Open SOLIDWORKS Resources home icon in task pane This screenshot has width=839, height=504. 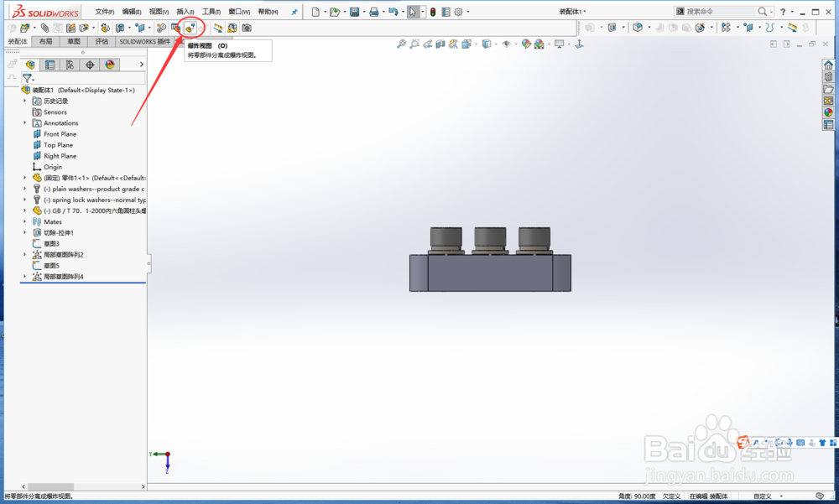828,65
